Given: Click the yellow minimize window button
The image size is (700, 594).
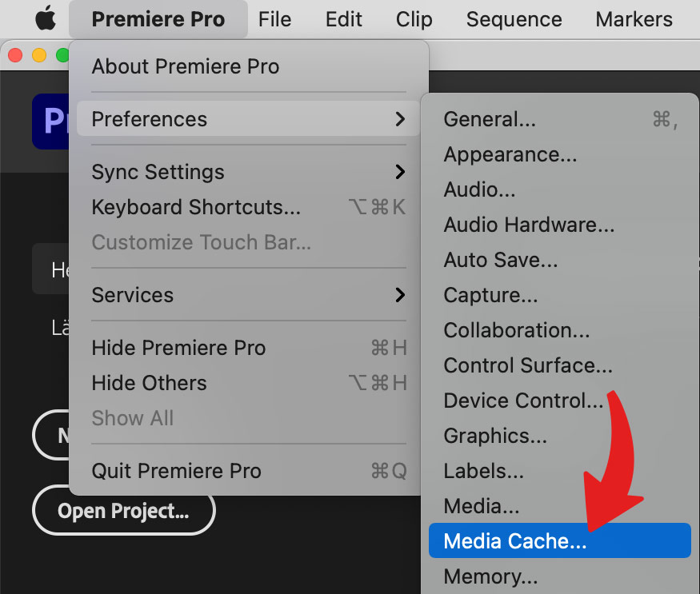Looking at the screenshot, I should [x=39, y=55].
